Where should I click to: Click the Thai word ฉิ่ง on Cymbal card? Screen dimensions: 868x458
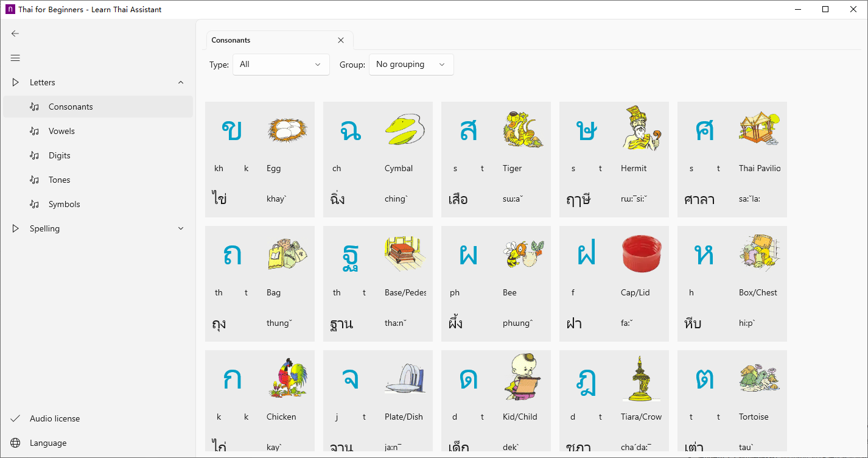[337, 197]
